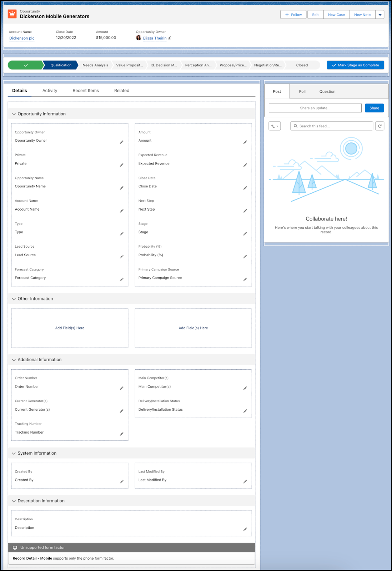This screenshot has height=571, width=392.
Task: Edit Created By pencil icon
Action: click(x=121, y=481)
